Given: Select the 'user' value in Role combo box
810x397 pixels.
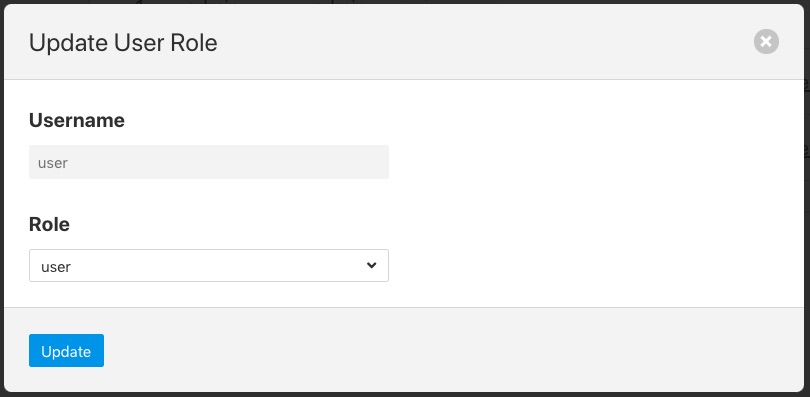Looking at the screenshot, I should pos(56,267).
